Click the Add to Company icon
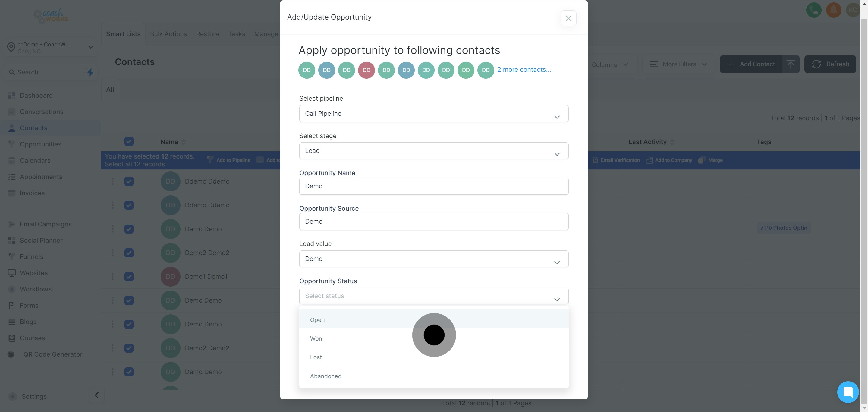Screen dimensions: 868x412 649,160
